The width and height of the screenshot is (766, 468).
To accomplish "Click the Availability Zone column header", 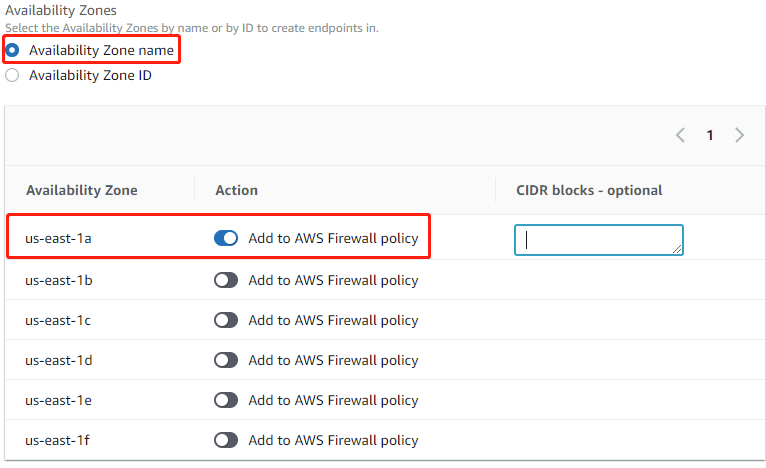I will pos(82,190).
